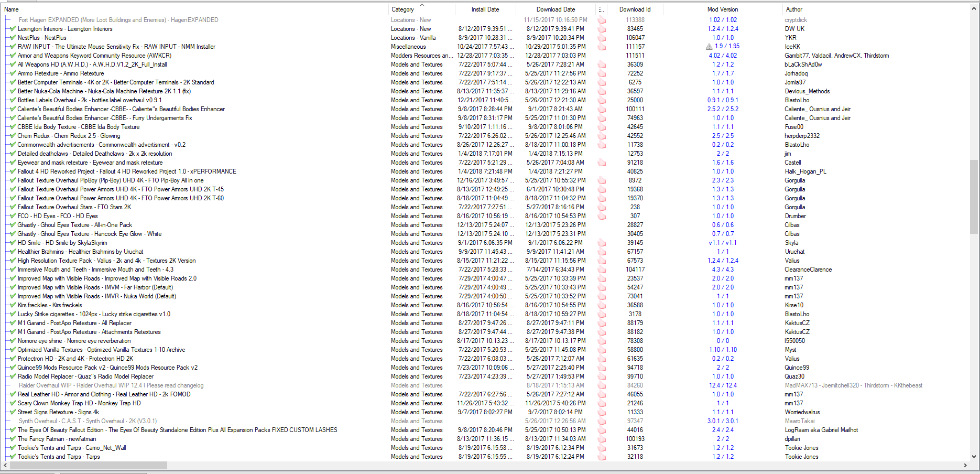Toggle the green check beside Fallout 4 HD Reworked Project
The image size is (980, 474).
[x=13, y=171]
